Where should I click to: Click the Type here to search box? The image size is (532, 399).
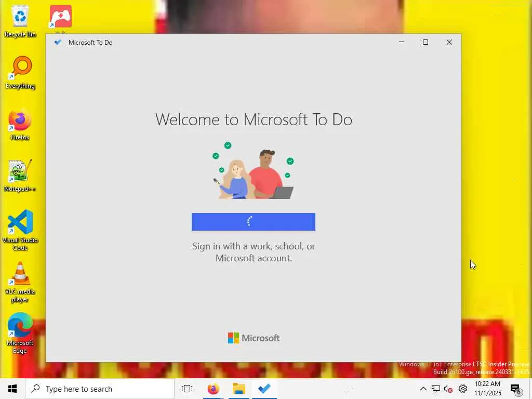click(x=100, y=389)
